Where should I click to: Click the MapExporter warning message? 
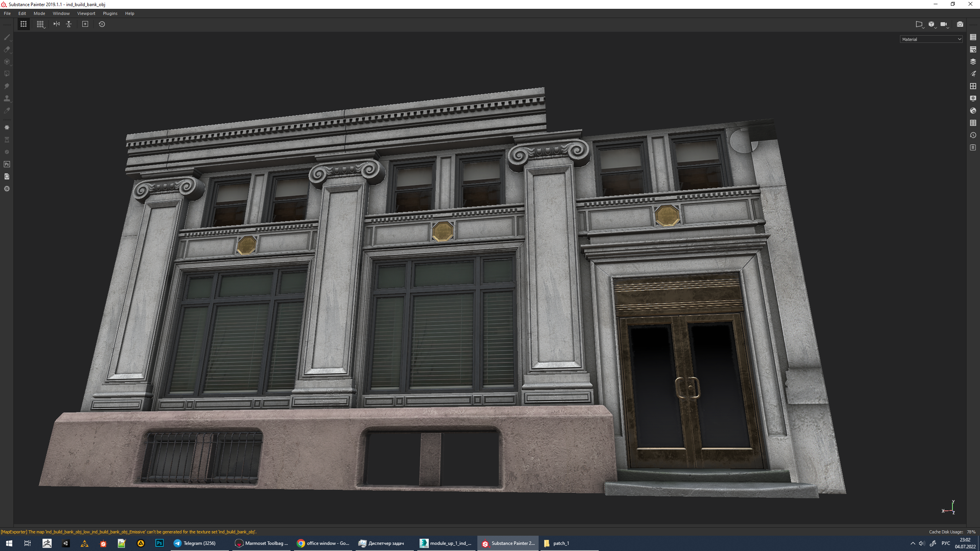point(129,532)
